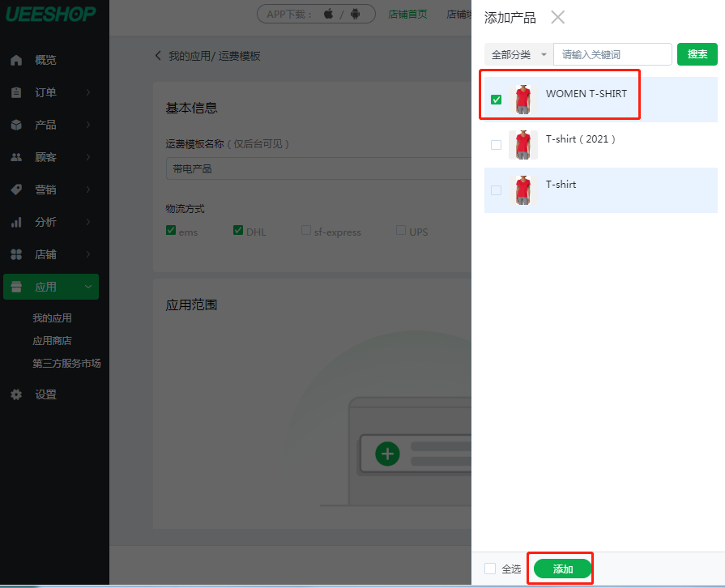Expand the 店铺 sidebar menu

51,254
